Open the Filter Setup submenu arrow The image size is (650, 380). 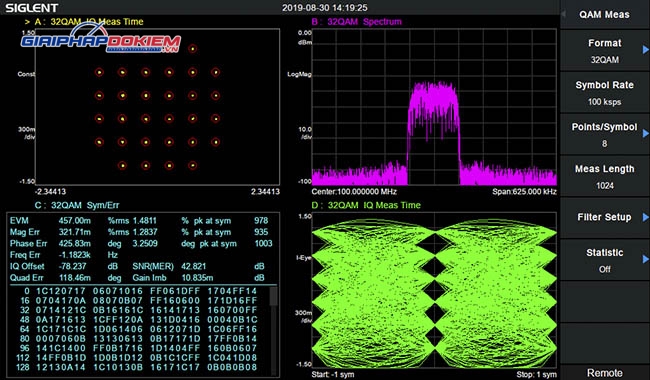point(645,217)
